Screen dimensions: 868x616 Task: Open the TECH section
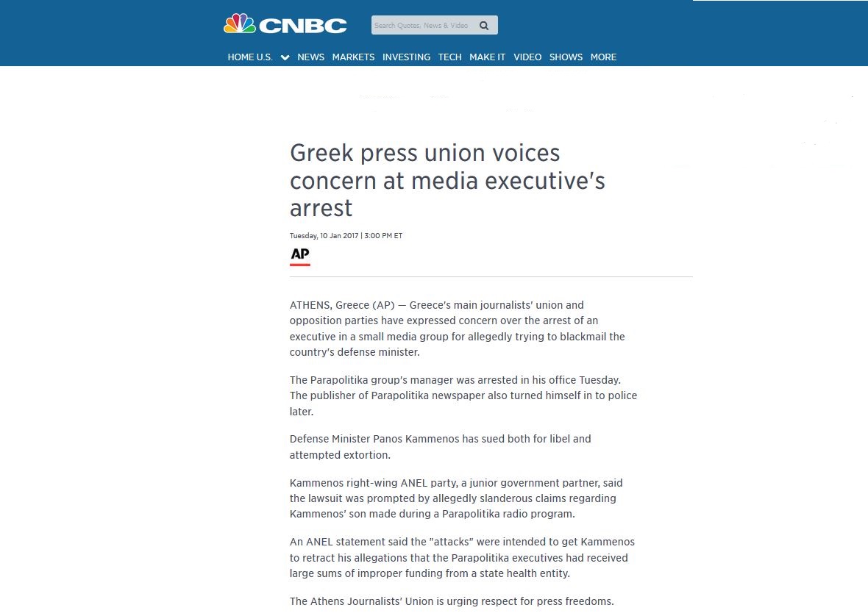pos(449,57)
